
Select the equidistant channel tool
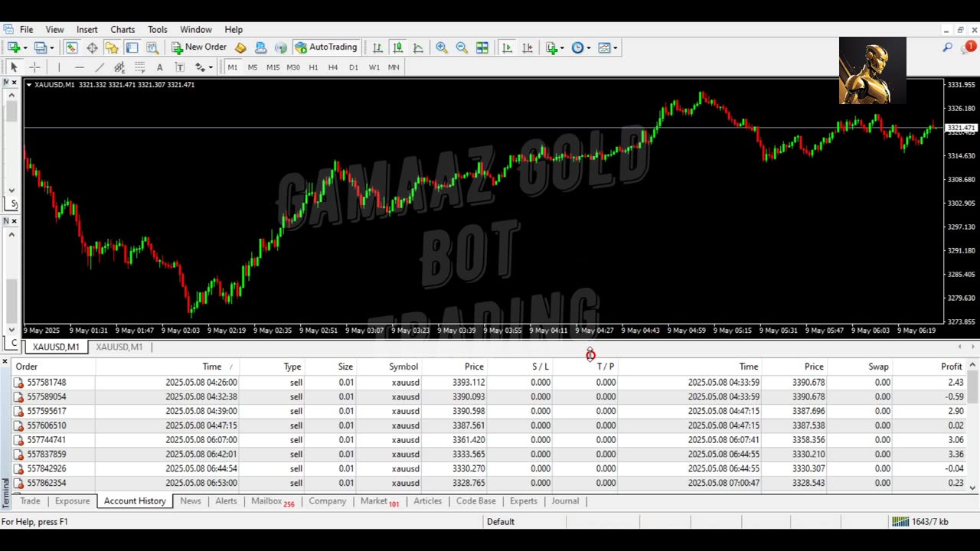119,67
